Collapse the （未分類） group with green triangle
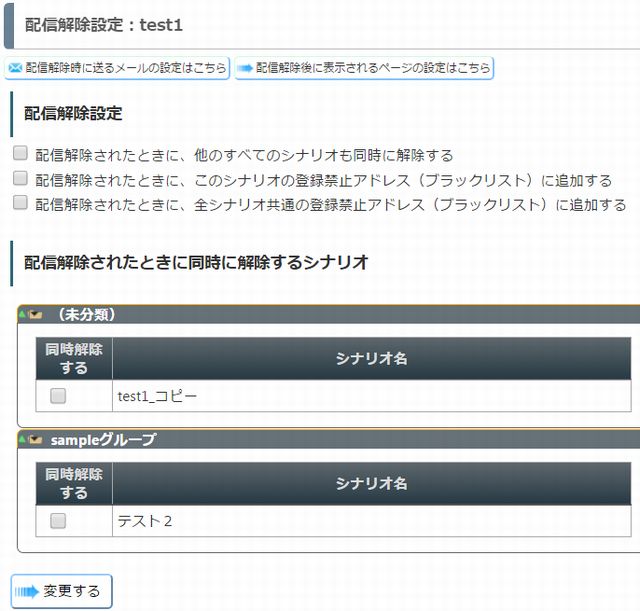Screen dimensions: 640x611 (x=22, y=314)
